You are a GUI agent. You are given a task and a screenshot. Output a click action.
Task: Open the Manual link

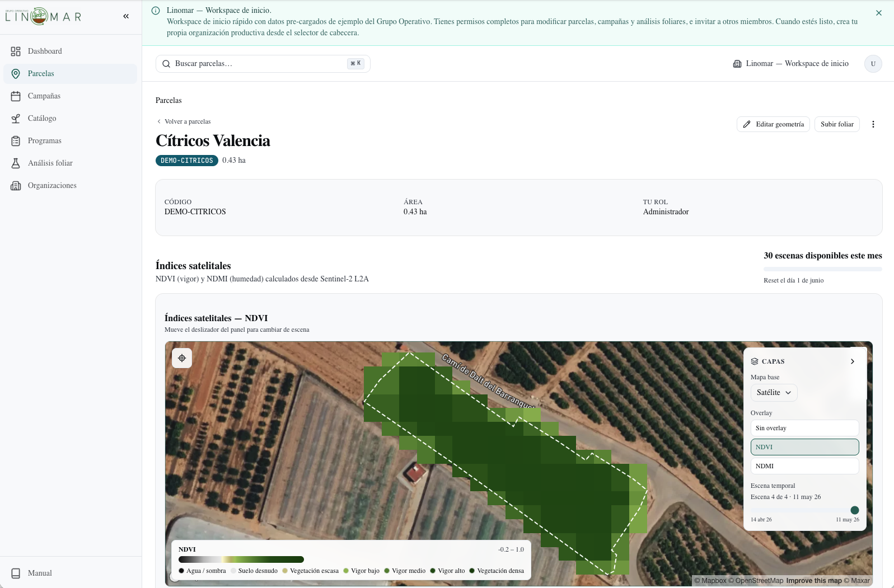point(70,573)
